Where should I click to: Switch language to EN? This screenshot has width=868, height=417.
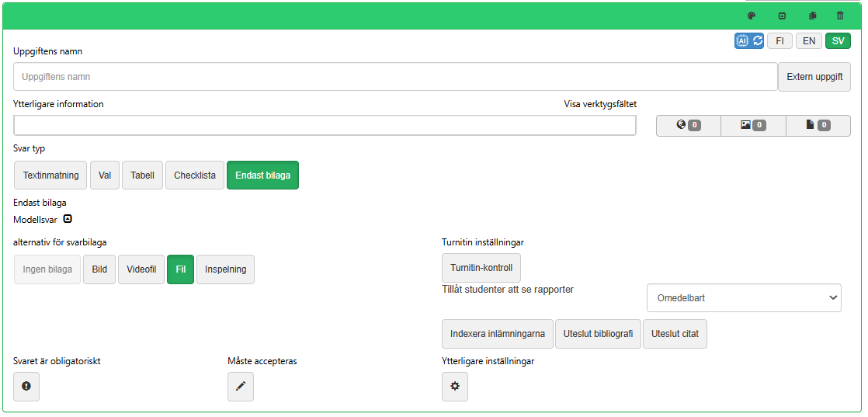809,41
